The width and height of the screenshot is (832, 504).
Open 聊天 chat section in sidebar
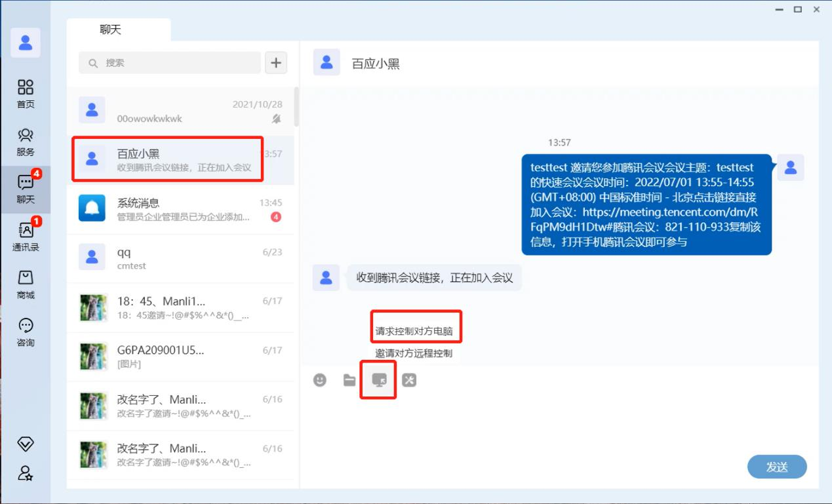point(26,189)
